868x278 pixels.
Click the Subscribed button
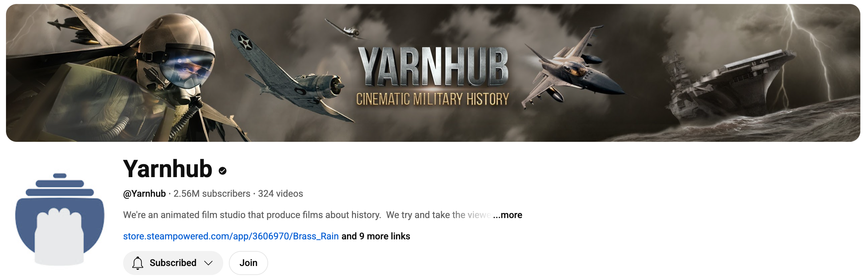(x=173, y=263)
